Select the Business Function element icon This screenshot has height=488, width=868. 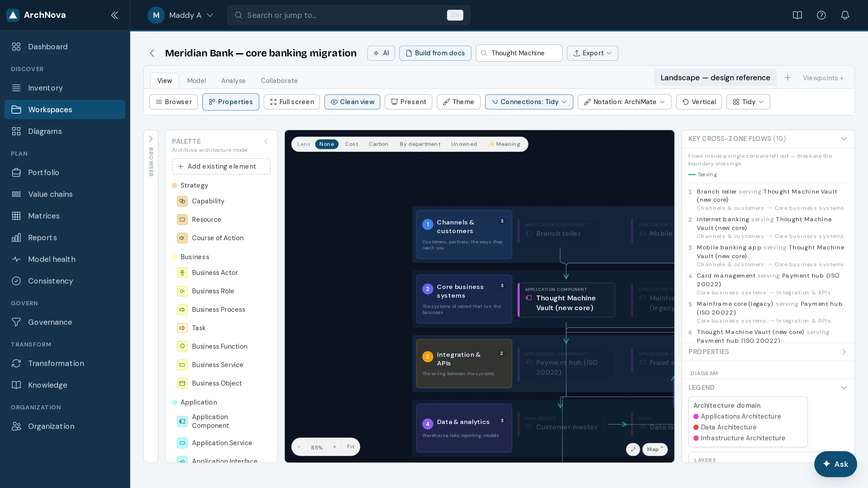pyautogui.click(x=182, y=346)
